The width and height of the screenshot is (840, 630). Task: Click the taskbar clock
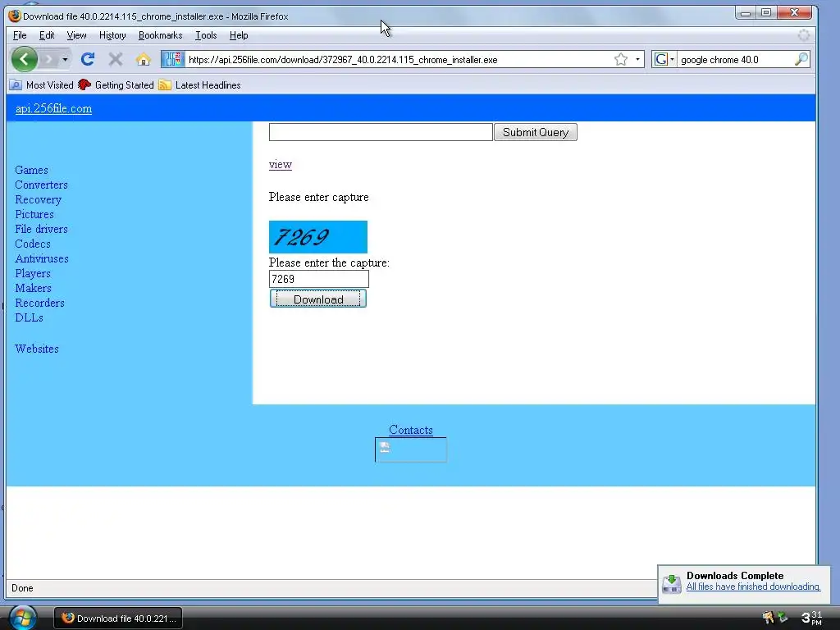(811, 618)
